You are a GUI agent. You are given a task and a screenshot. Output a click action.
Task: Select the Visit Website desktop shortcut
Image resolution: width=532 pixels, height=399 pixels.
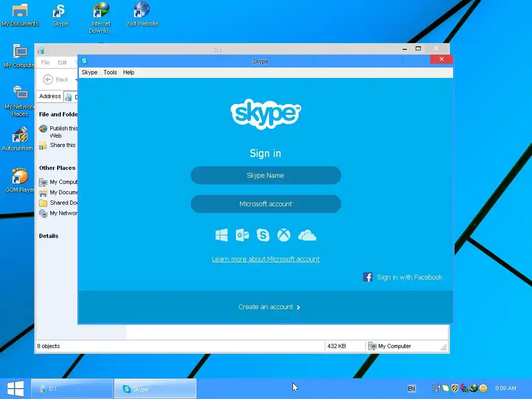click(x=142, y=15)
